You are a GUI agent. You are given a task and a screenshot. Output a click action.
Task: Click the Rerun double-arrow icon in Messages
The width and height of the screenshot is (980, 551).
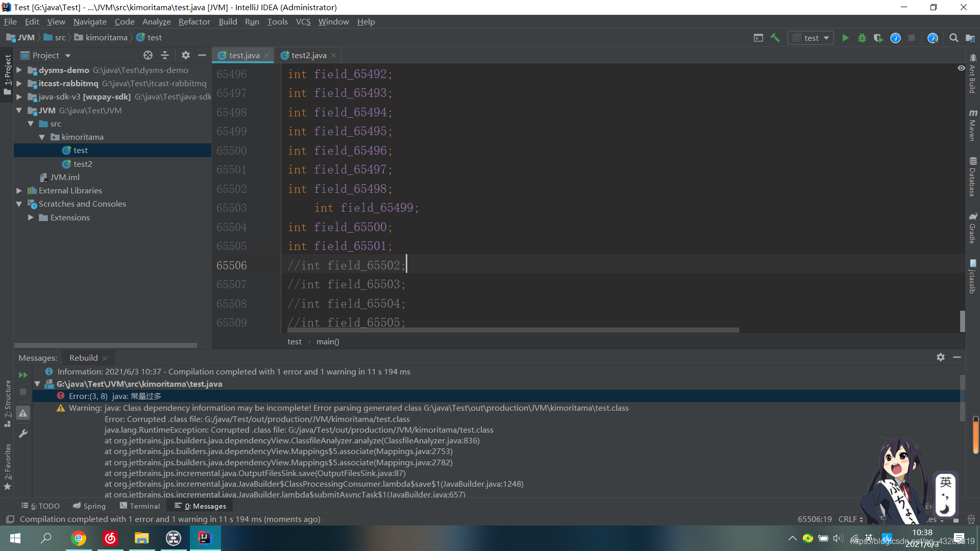23,375
